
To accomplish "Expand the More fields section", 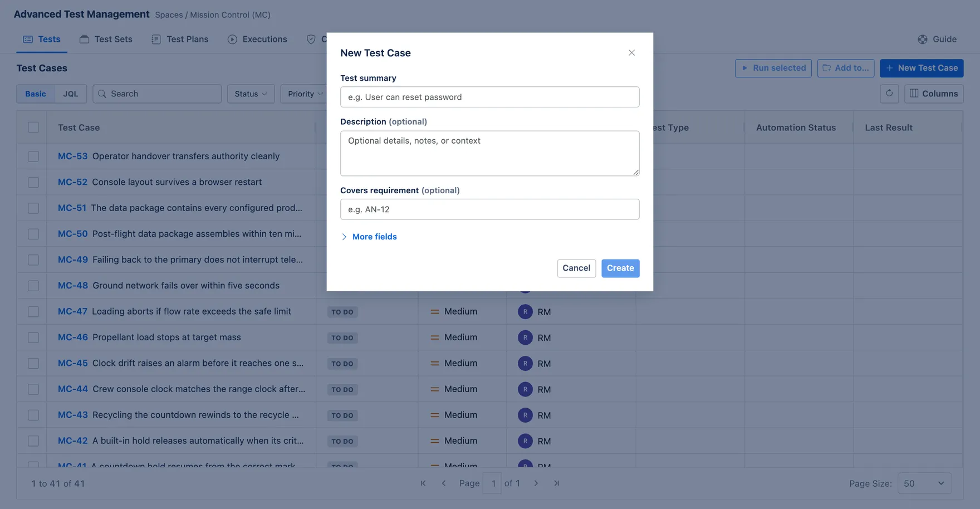I will tap(369, 237).
